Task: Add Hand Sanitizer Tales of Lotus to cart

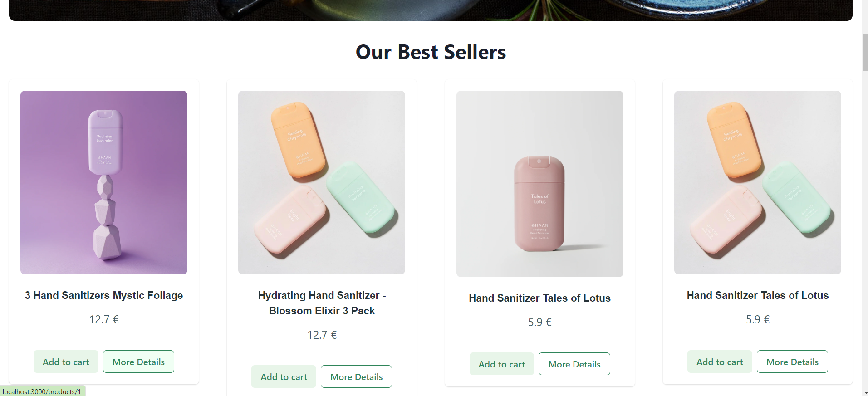Action: click(501, 364)
